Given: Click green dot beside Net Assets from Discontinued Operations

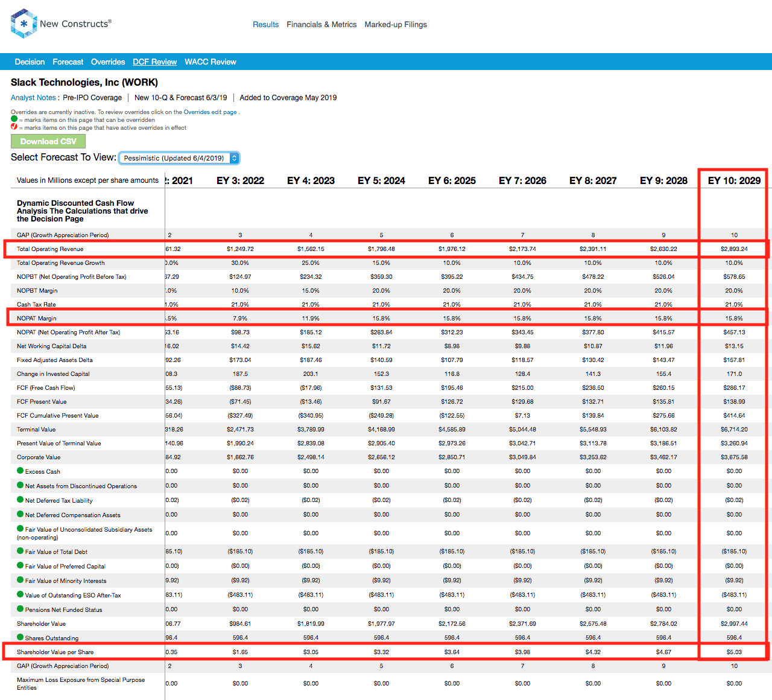Looking at the screenshot, I should tap(21, 485).
